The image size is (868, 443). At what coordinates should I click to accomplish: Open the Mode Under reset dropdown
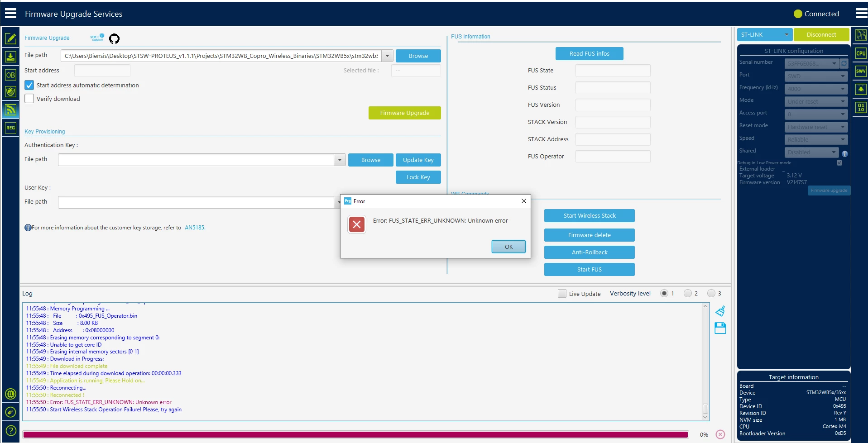click(816, 102)
